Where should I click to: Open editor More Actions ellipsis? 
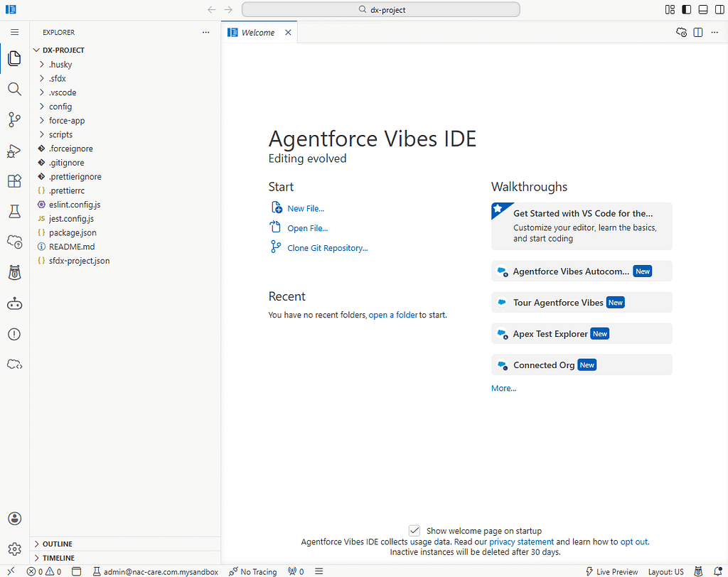point(714,33)
